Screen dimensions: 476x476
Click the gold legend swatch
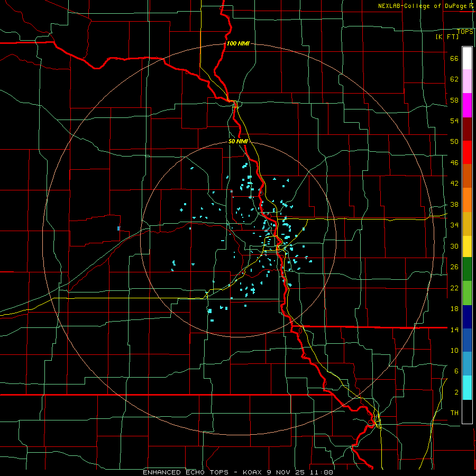click(467, 224)
